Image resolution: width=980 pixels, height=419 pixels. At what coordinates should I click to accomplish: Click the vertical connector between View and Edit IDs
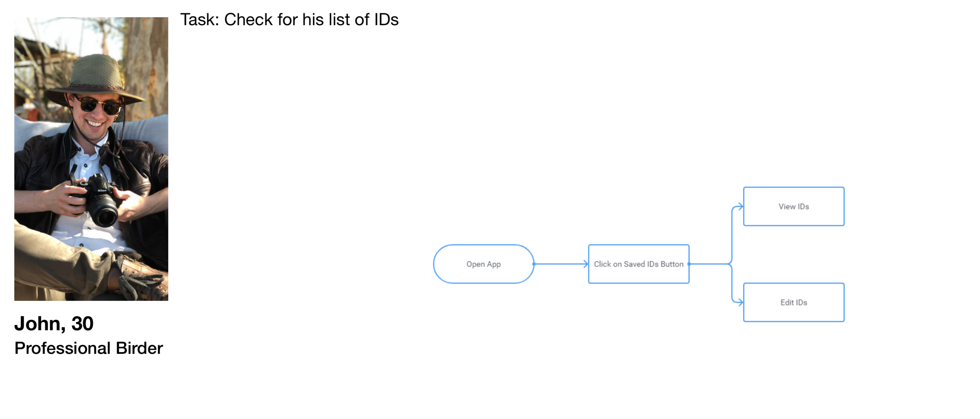[732, 236]
